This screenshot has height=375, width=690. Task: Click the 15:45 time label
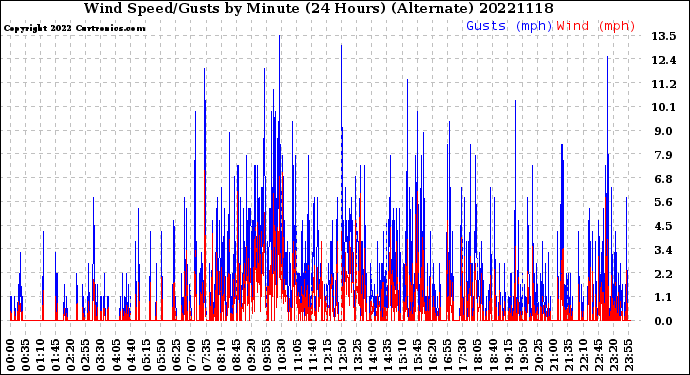418,355
